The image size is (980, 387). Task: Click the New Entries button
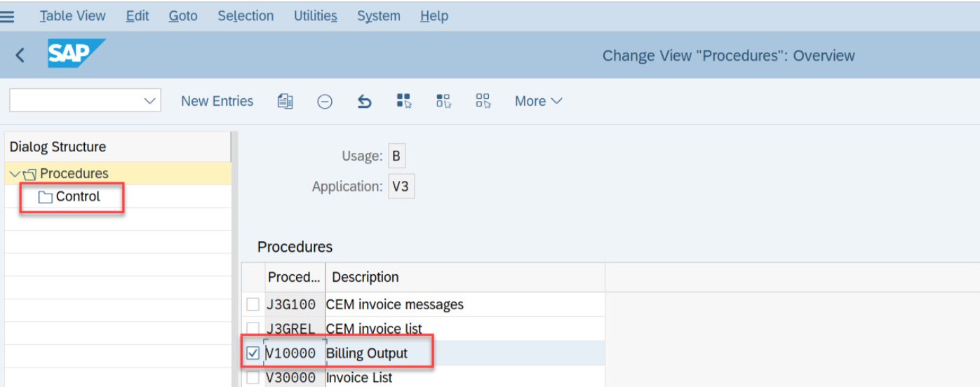point(217,101)
